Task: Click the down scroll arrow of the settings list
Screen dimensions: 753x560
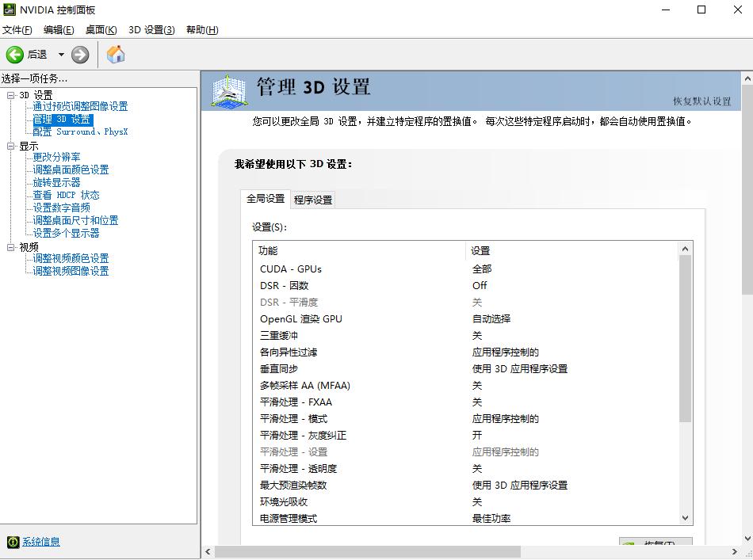Action: (684, 517)
